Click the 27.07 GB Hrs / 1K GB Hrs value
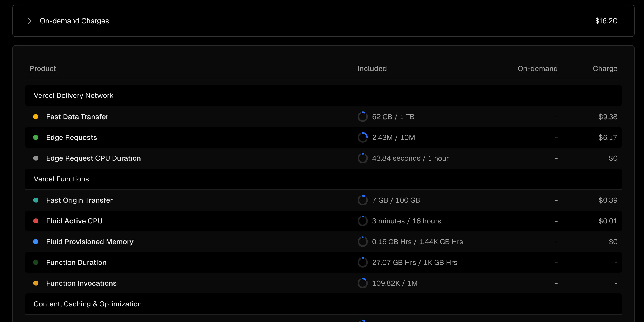Viewport: 644px width, 322px height. click(x=415, y=262)
